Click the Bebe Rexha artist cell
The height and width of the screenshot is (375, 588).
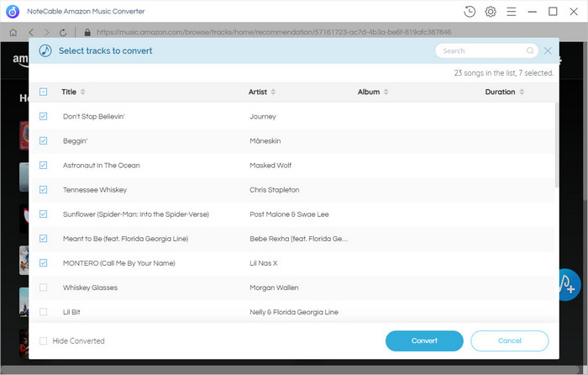(299, 238)
